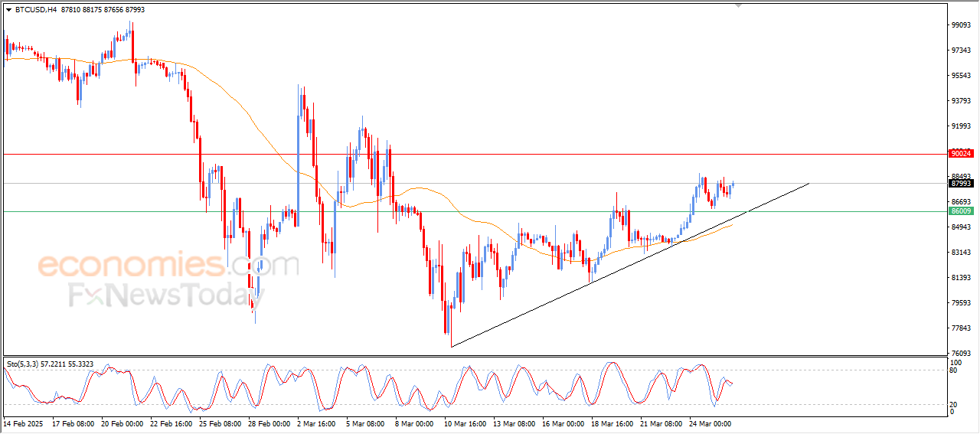Select the black ascending trendline
The image size is (980, 434).
coord(630,266)
